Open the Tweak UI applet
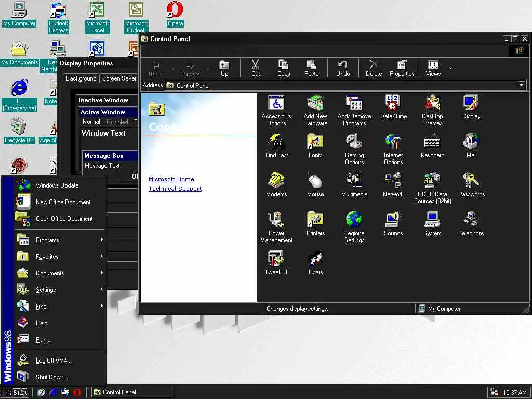Viewport: 532px width, 399px height. pyautogui.click(x=276, y=263)
